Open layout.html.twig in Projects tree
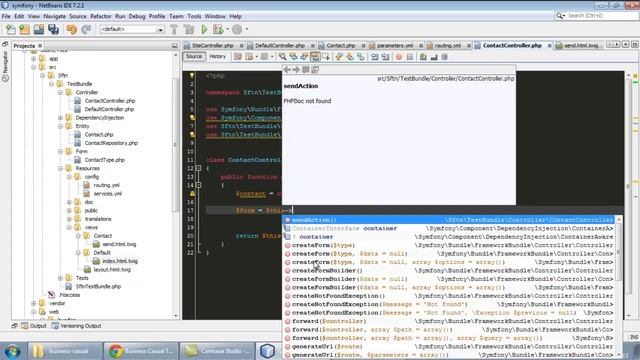This screenshot has width=640, height=360. 112,269
